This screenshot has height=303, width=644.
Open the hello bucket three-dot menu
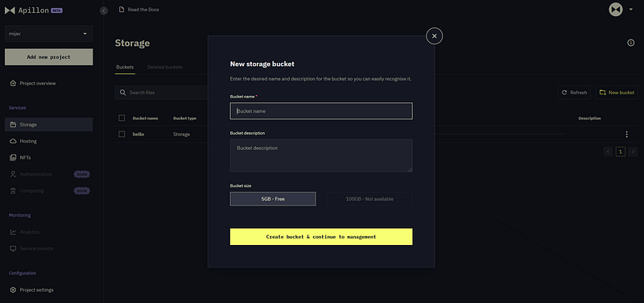pyautogui.click(x=626, y=135)
